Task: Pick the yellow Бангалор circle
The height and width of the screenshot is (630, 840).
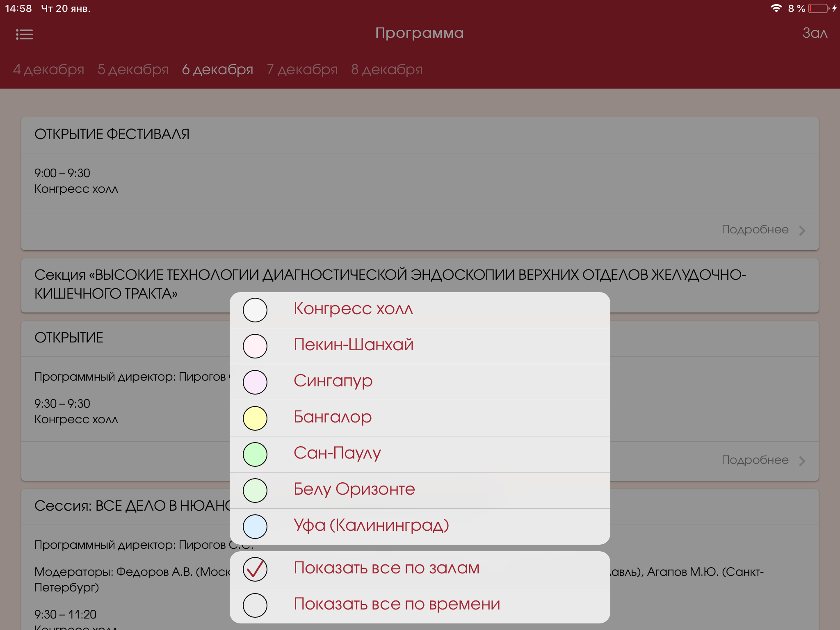Action: (255, 418)
